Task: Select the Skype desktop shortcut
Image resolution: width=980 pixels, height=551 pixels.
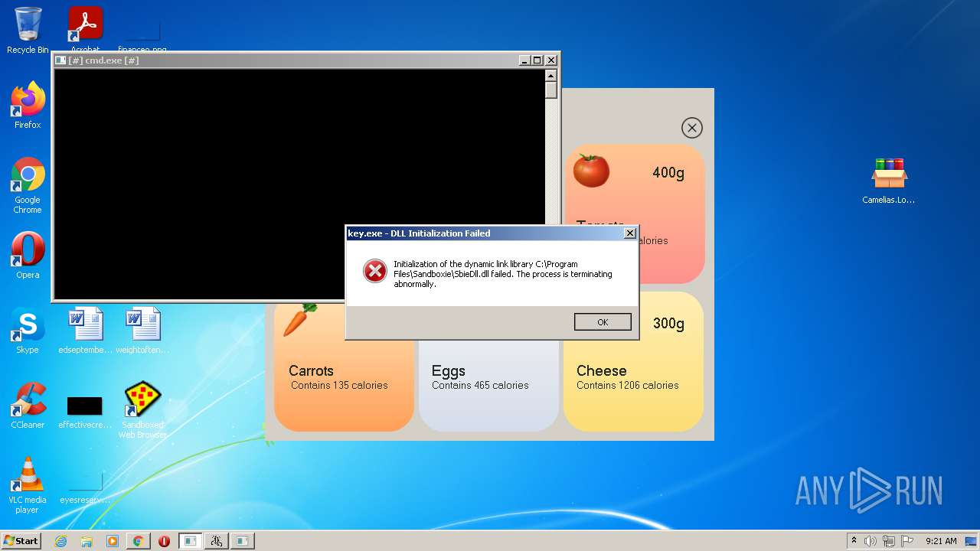Action: point(28,331)
